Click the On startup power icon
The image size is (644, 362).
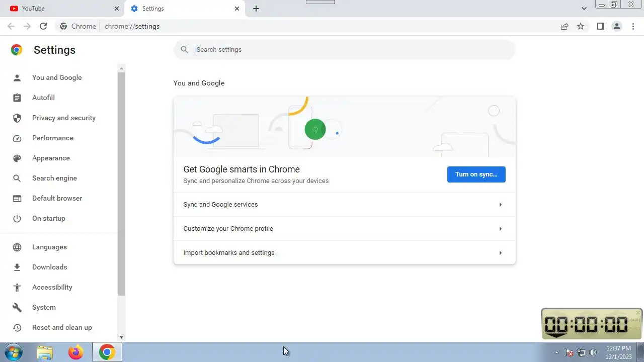[x=17, y=218]
